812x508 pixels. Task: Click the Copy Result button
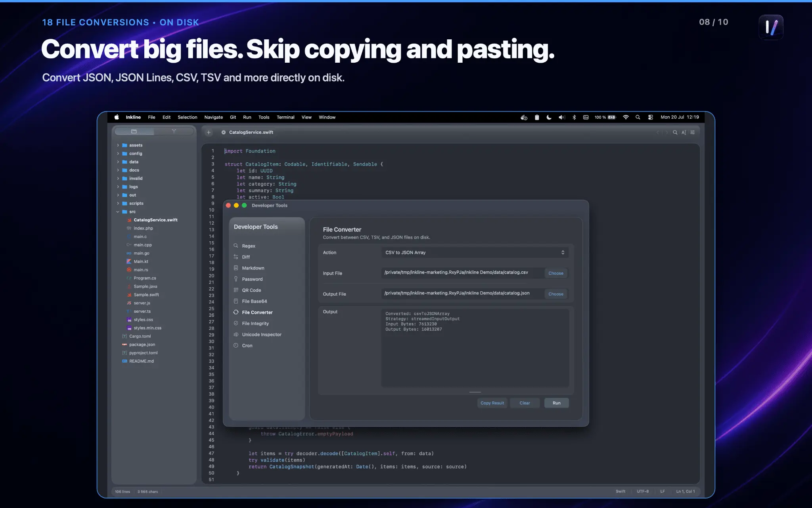pos(492,403)
